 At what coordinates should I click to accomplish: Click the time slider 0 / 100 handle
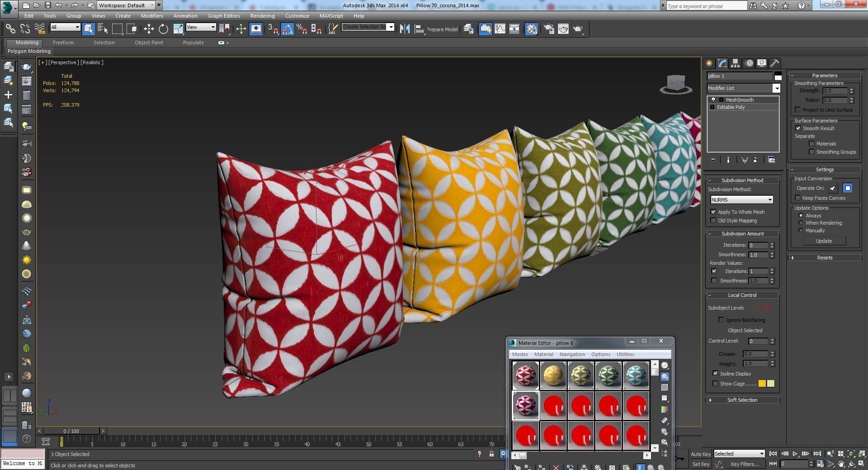click(x=71, y=431)
